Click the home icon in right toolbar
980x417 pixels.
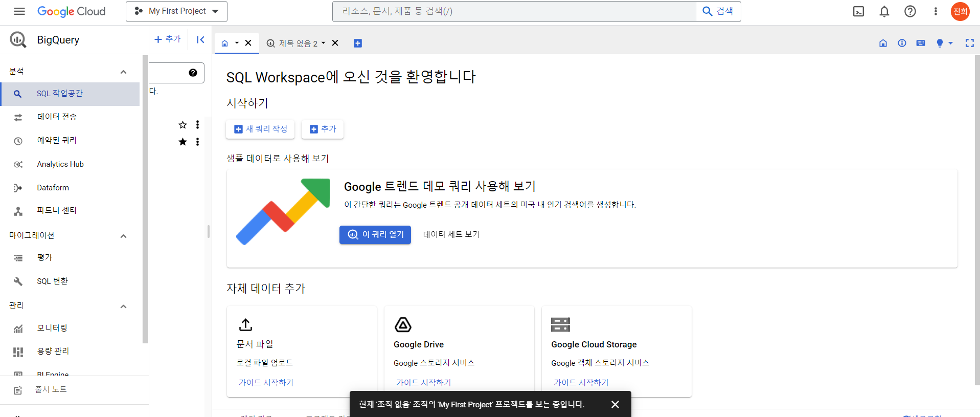pos(883,43)
